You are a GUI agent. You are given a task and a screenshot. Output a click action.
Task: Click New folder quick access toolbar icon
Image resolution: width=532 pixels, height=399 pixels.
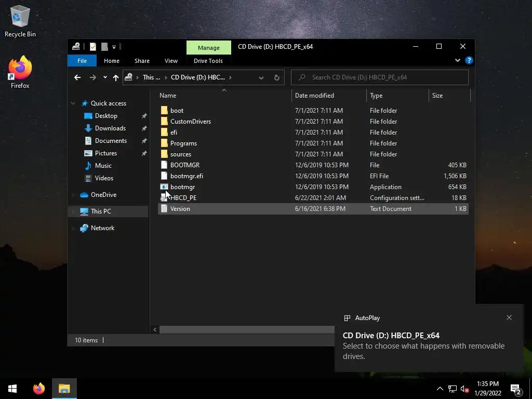(104, 46)
